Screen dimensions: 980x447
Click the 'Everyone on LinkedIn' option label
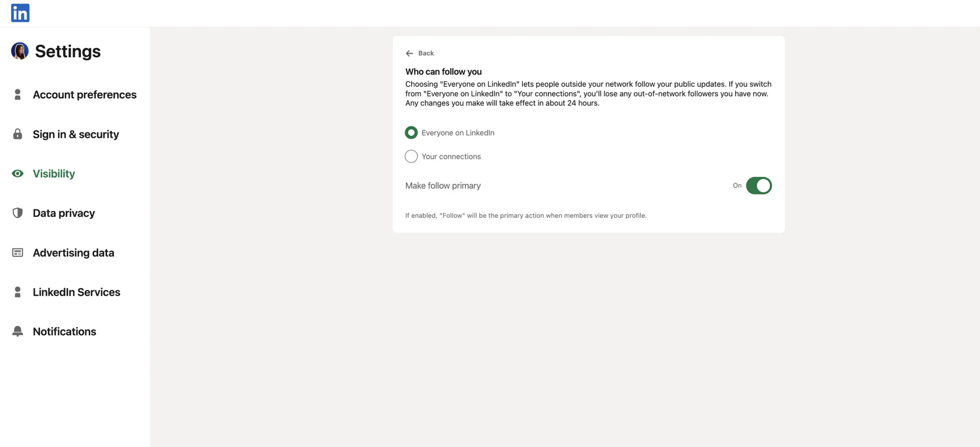[458, 133]
